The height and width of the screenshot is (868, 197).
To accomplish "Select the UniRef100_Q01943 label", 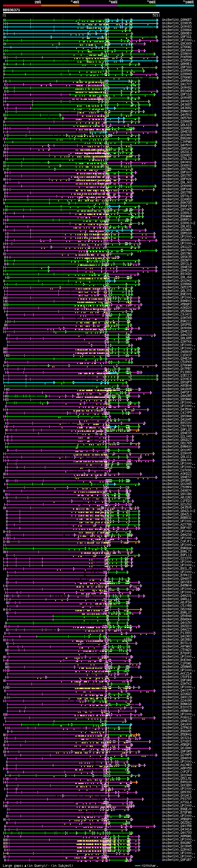I will point(177,135).
